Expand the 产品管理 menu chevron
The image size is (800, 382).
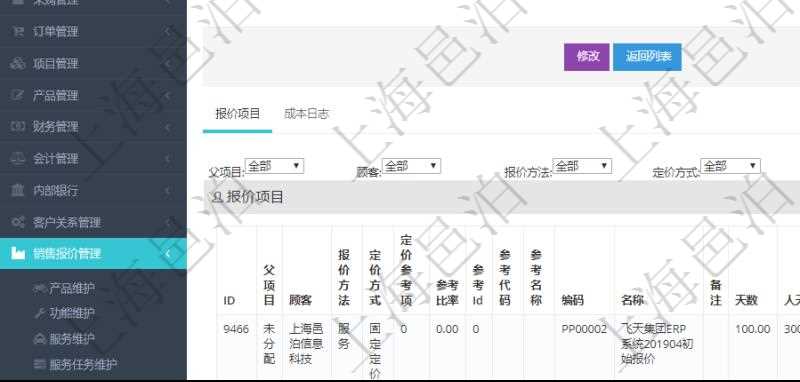click(167, 95)
